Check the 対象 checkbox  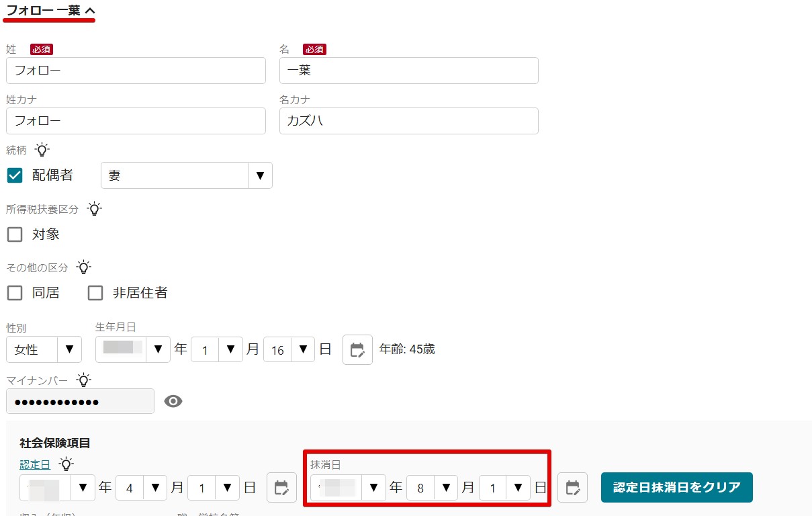point(15,234)
